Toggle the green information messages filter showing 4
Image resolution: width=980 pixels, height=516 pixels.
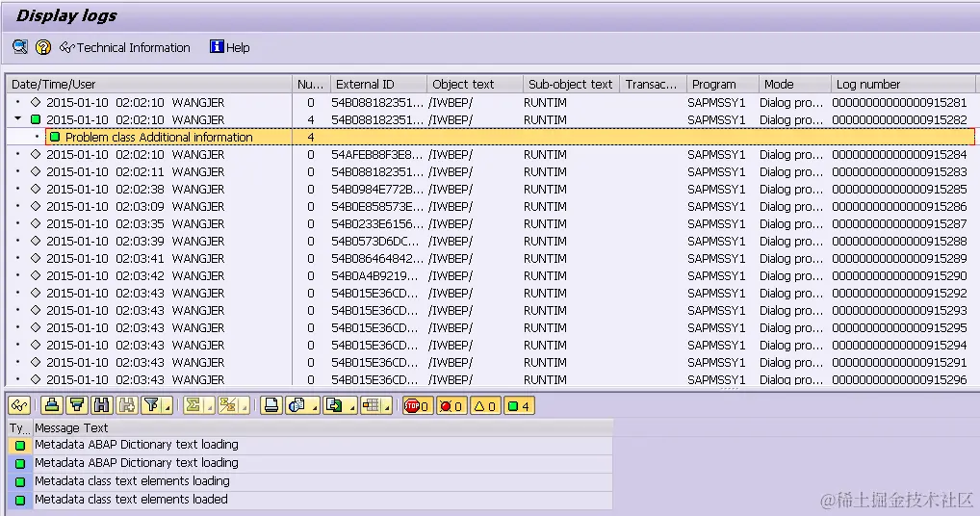pyautogui.click(x=518, y=406)
